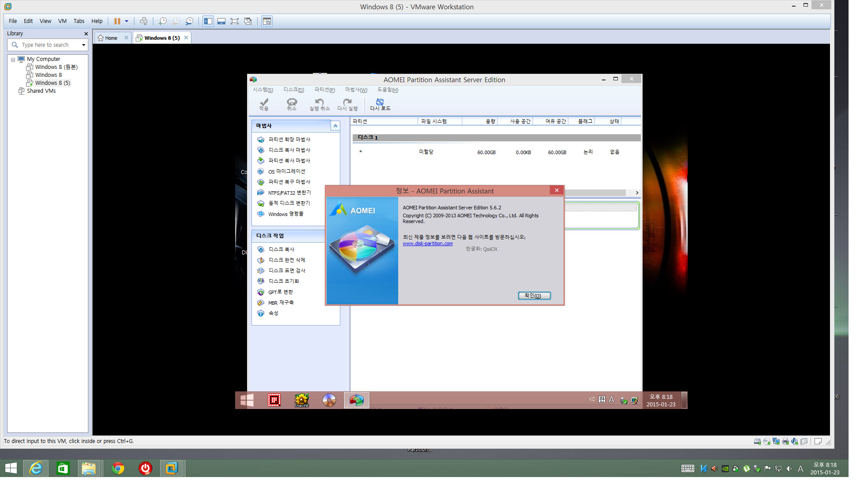
Task: Open Windows 명령줄 tool
Action: click(x=286, y=214)
